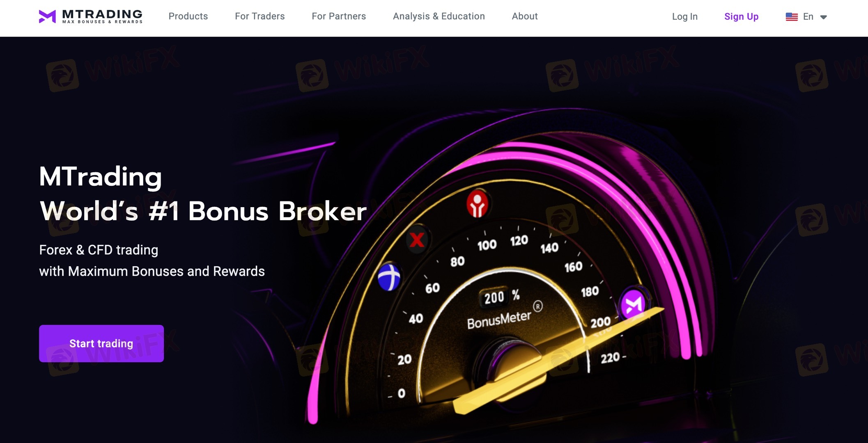Expand the language dropdown arrow

[823, 17]
